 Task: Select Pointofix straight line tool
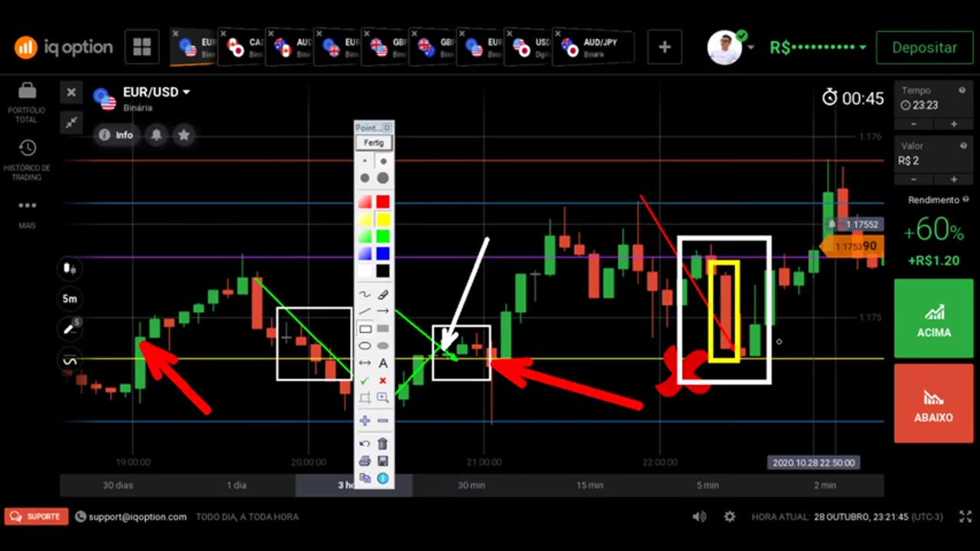[365, 311]
